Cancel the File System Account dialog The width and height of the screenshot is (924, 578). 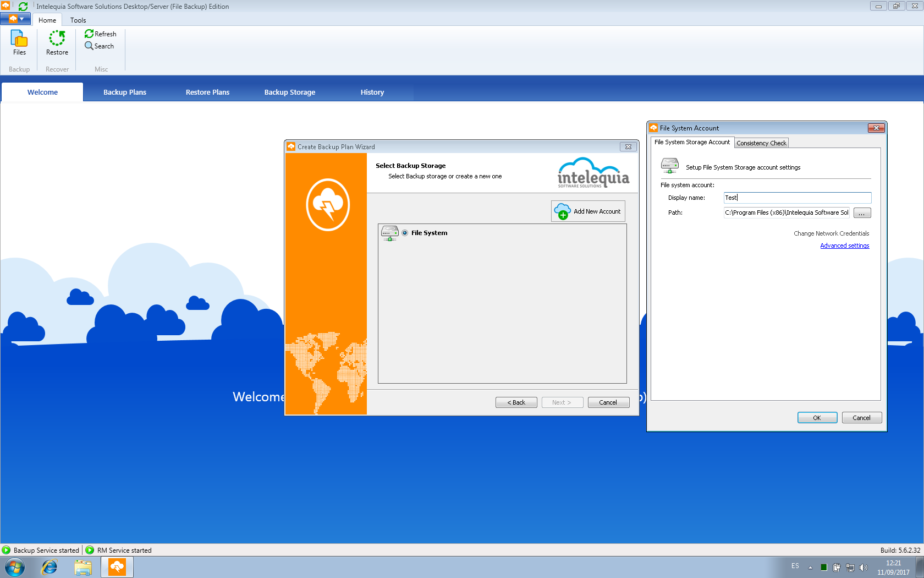pyautogui.click(x=862, y=418)
